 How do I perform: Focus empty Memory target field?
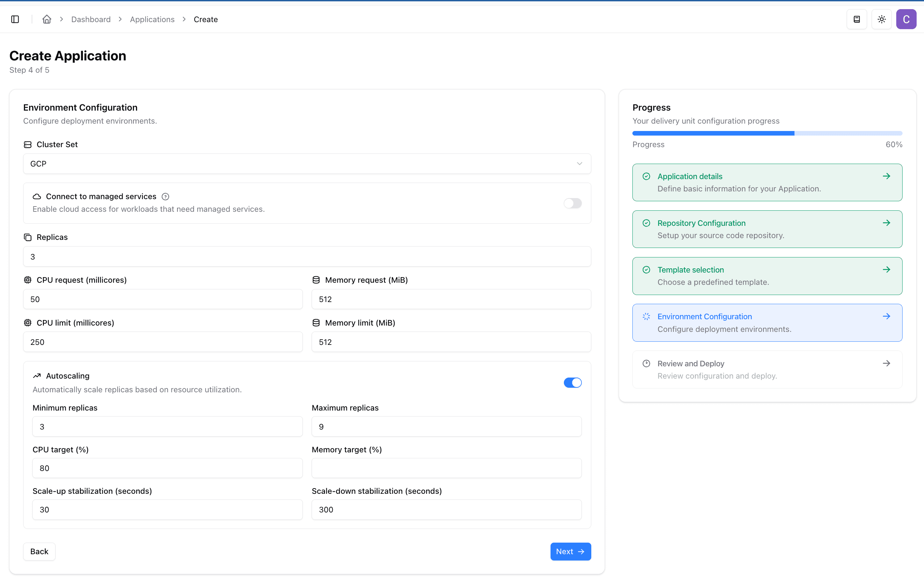click(x=447, y=468)
